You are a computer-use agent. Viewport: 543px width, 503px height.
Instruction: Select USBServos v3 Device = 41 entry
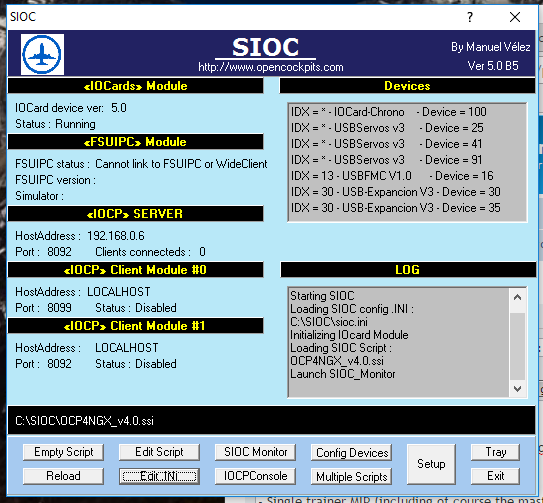point(386,144)
